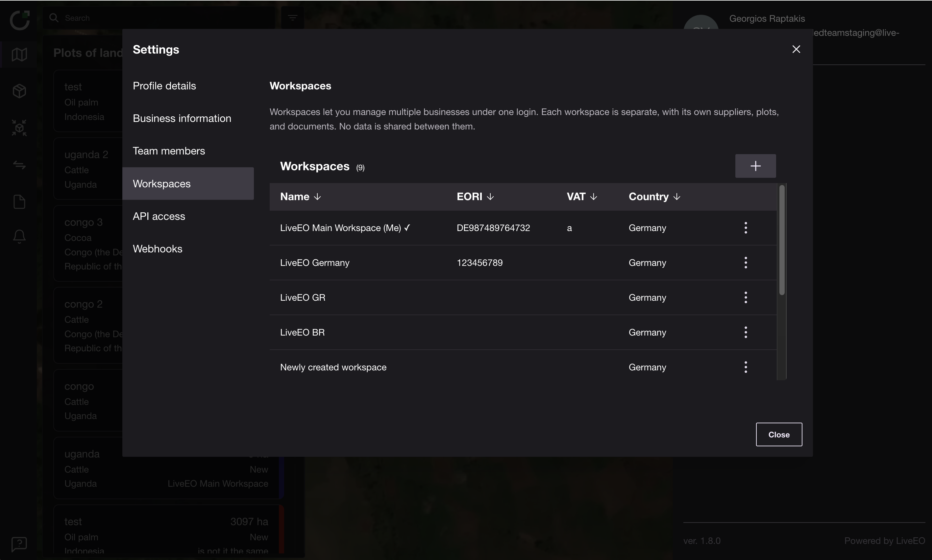
Task: Open notifications bell icon in sidebar
Action: tap(19, 237)
